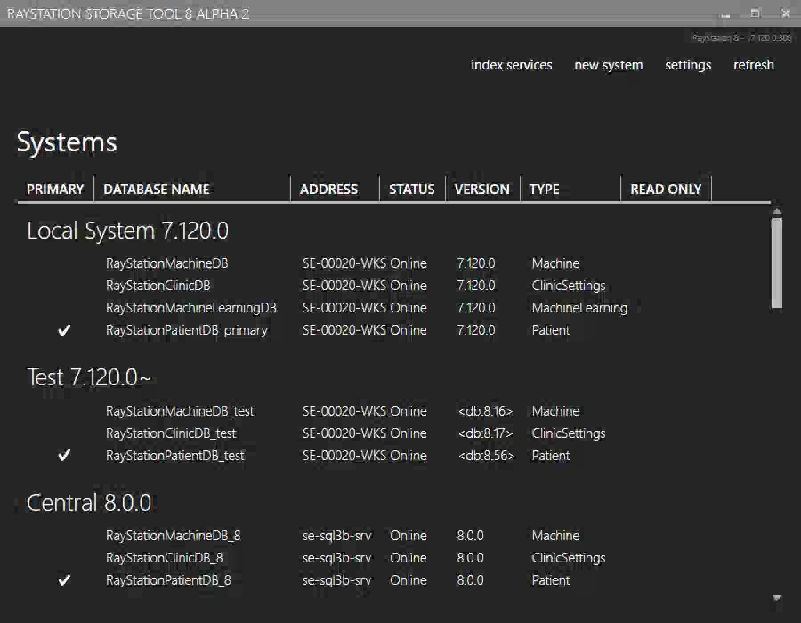The width and height of the screenshot is (801, 623).
Task: Select RayStationMachineDB_test database
Action: (180, 411)
